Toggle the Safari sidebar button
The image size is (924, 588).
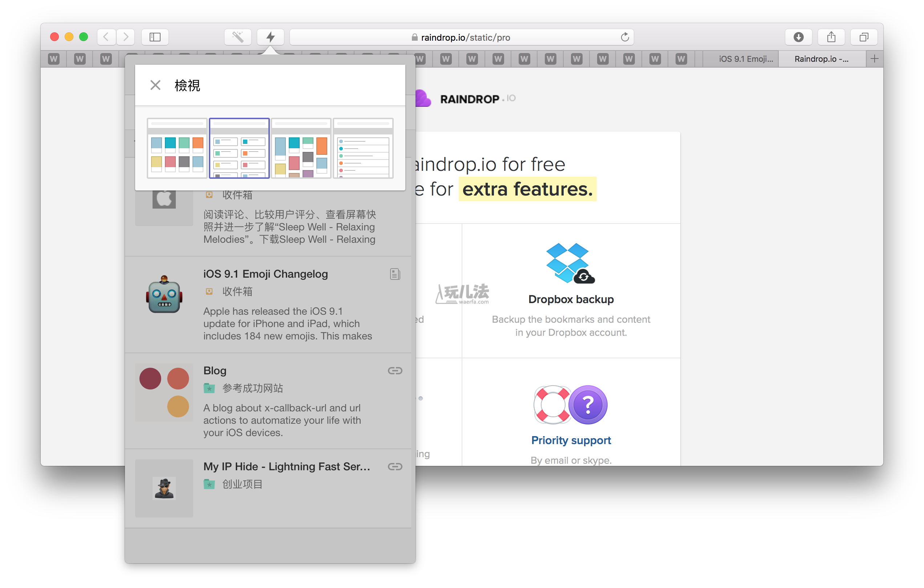click(155, 37)
